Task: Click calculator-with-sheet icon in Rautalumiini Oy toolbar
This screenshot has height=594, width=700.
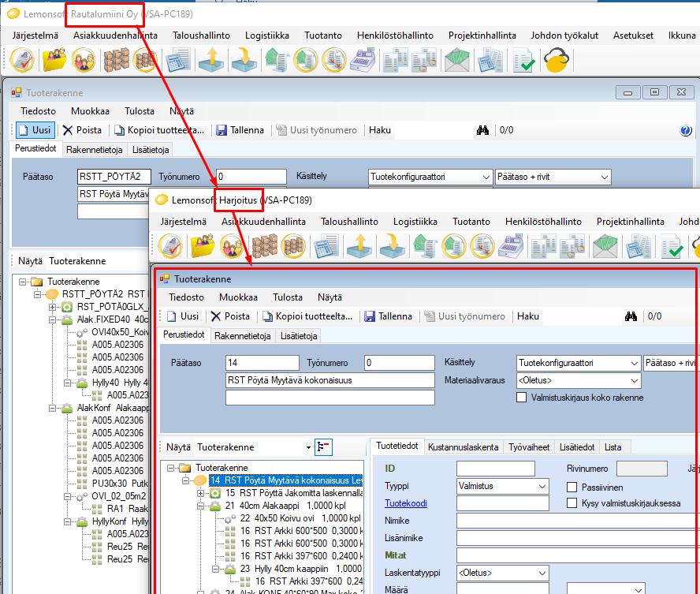Action: click(177, 60)
